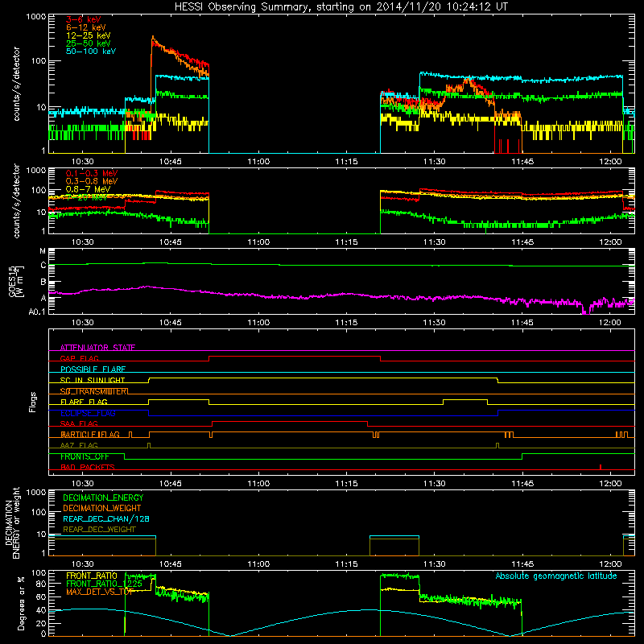Click the HESSI Observing Summary plot title
The width and height of the screenshot is (644, 644).
click(341, 7)
